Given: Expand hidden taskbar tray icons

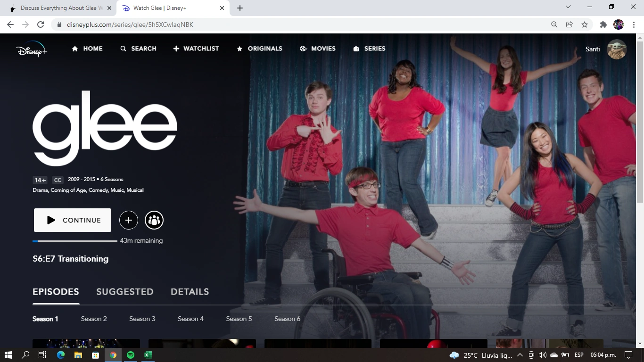Looking at the screenshot, I should (520, 355).
